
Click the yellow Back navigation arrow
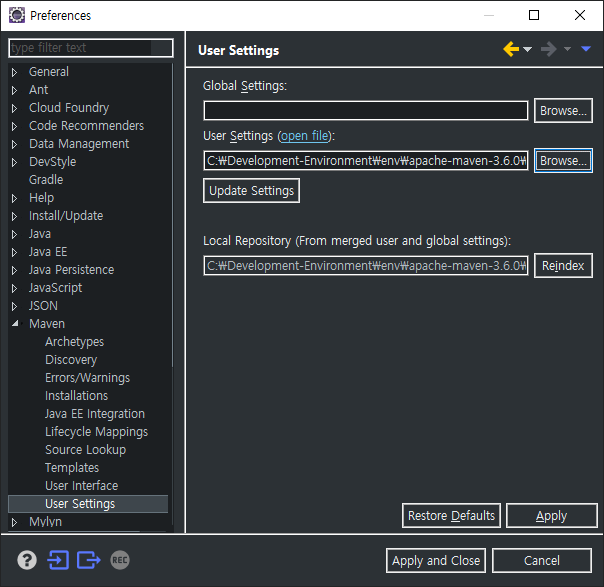[x=511, y=49]
